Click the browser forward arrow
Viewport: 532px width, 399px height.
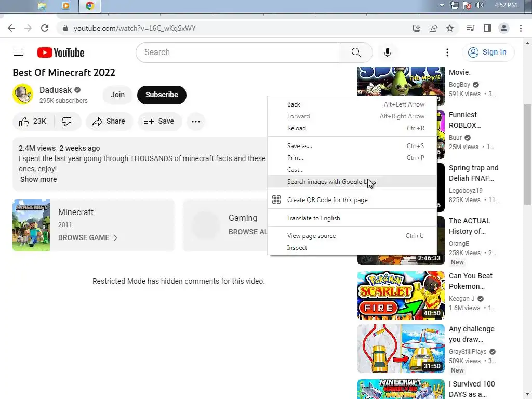pos(28,28)
